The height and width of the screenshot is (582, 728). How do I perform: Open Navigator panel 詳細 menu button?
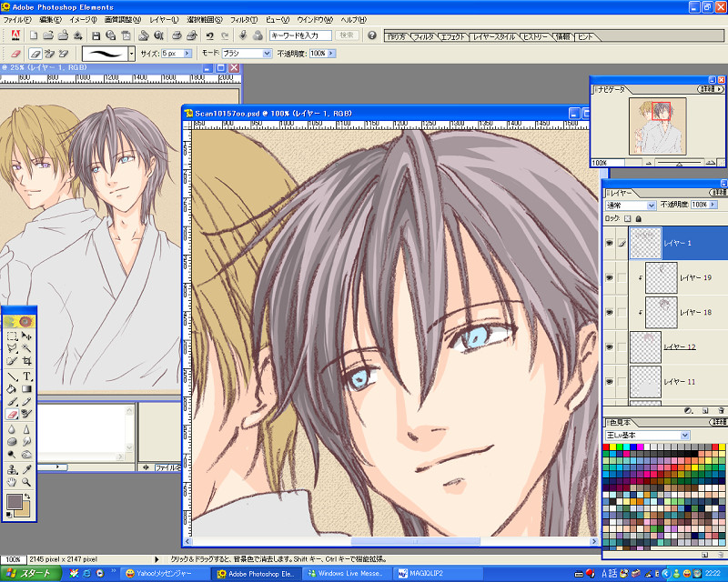(712, 88)
